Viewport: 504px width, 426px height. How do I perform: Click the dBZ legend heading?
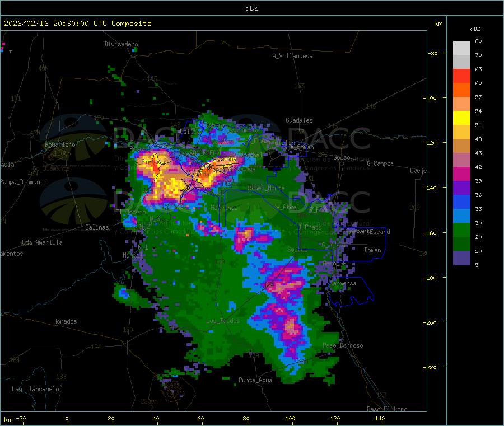pyautogui.click(x=475, y=29)
